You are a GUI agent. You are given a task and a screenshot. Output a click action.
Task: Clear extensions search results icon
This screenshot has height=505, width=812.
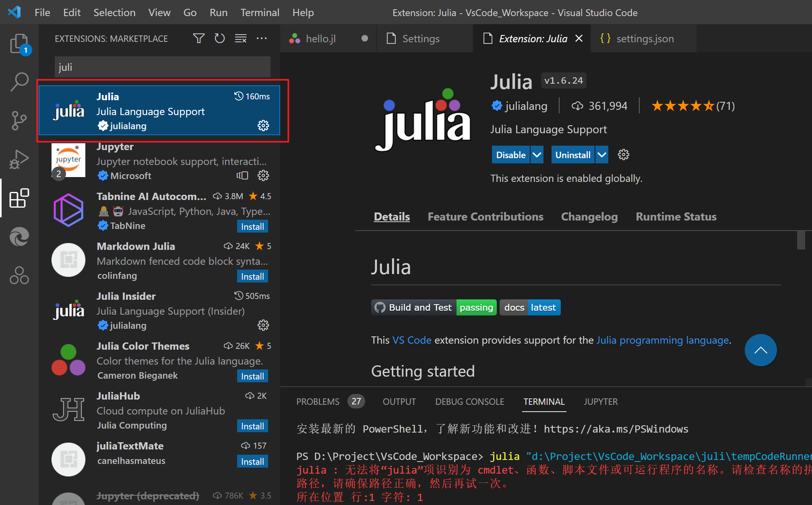(x=241, y=39)
